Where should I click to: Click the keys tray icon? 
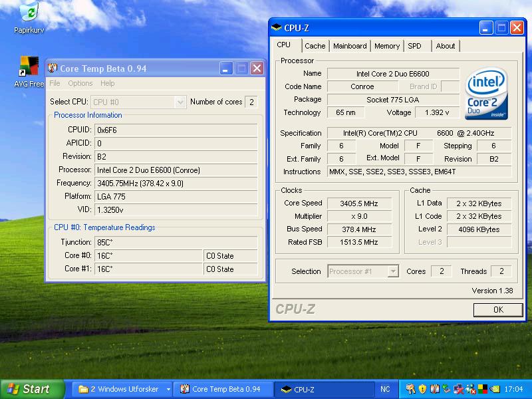(x=410, y=389)
